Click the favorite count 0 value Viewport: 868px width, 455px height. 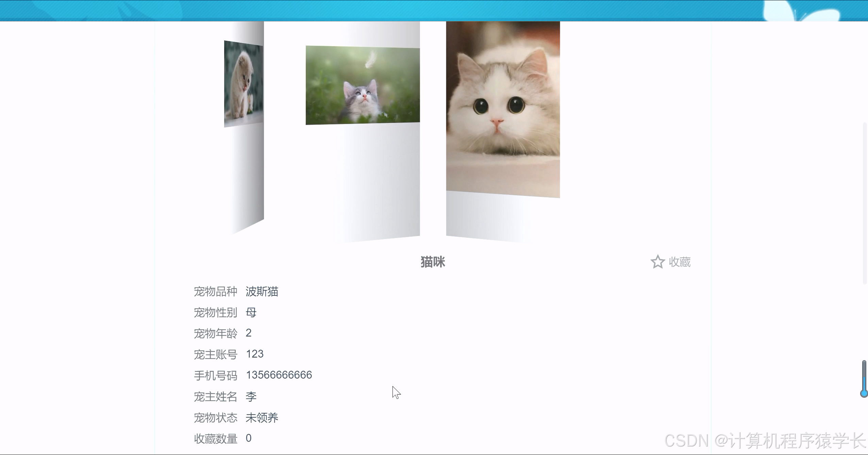(249, 438)
